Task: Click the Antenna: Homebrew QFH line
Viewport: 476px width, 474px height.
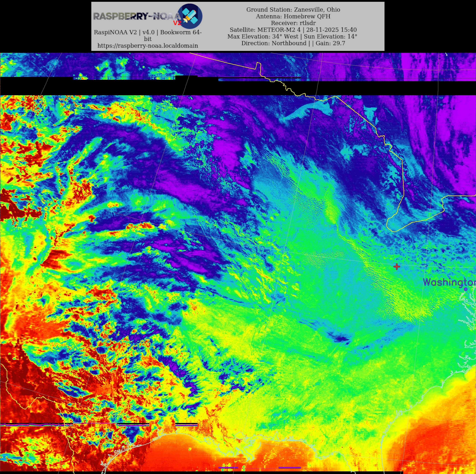Action: (x=293, y=16)
